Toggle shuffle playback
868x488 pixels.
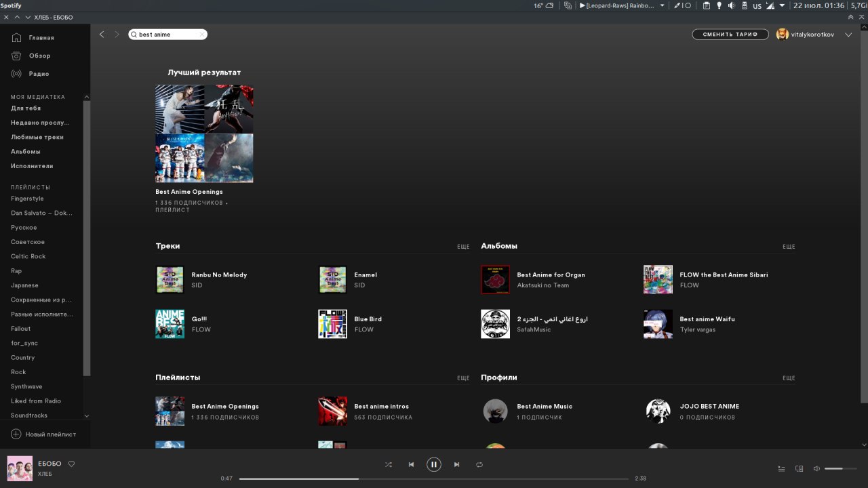tap(388, 464)
